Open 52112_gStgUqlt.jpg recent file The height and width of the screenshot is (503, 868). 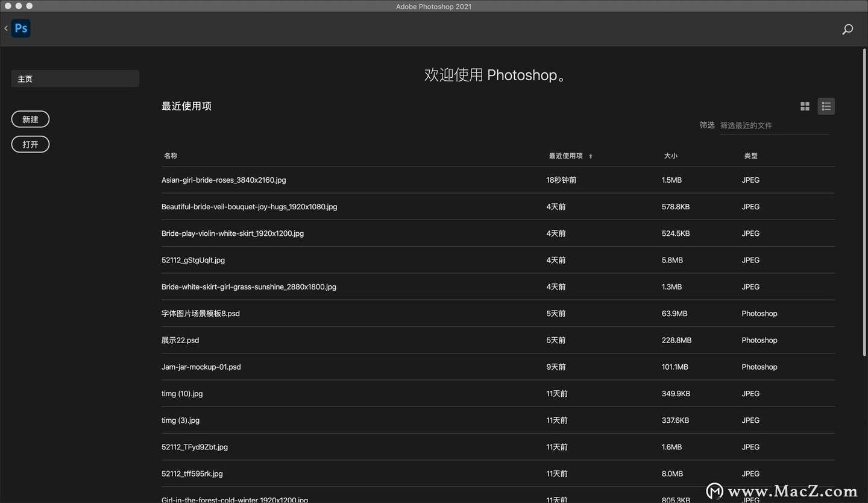coord(498,260)
